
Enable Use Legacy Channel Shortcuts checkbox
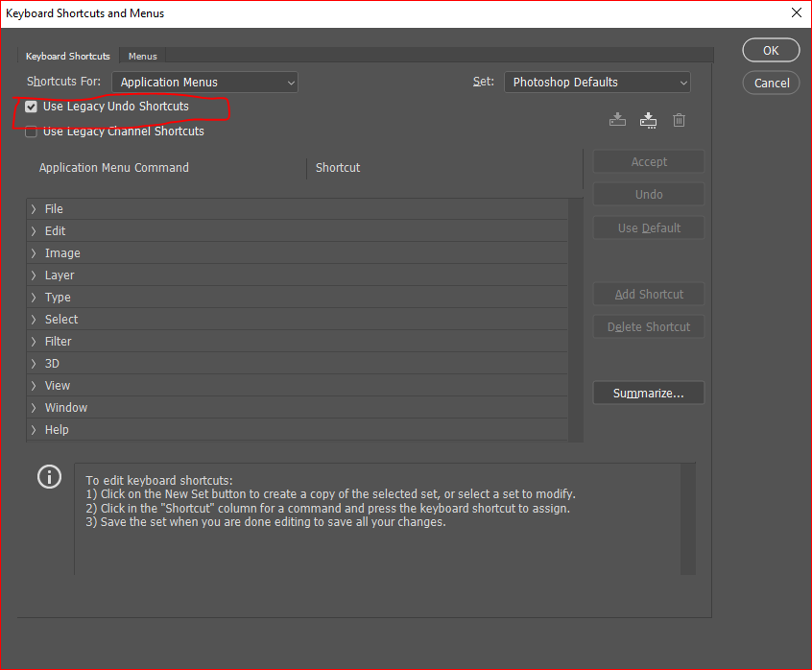pyautogui.click(x=31, y=132)
